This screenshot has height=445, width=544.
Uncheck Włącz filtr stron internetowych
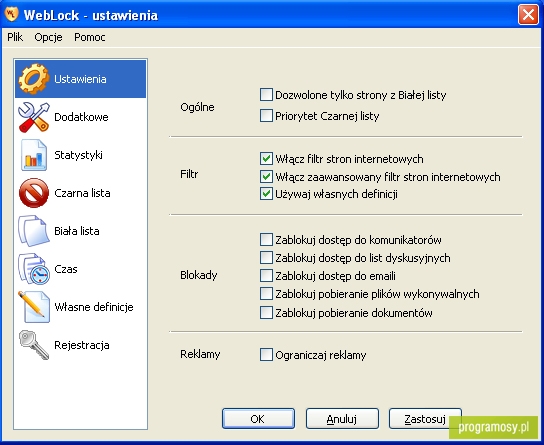coord(266,159)
